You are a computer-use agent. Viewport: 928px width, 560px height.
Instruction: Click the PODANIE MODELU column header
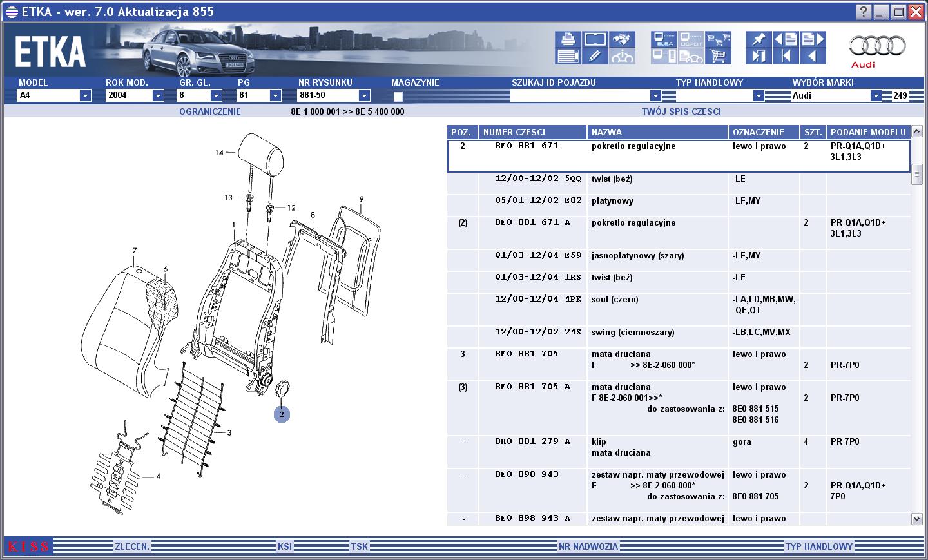coord(869,132)
